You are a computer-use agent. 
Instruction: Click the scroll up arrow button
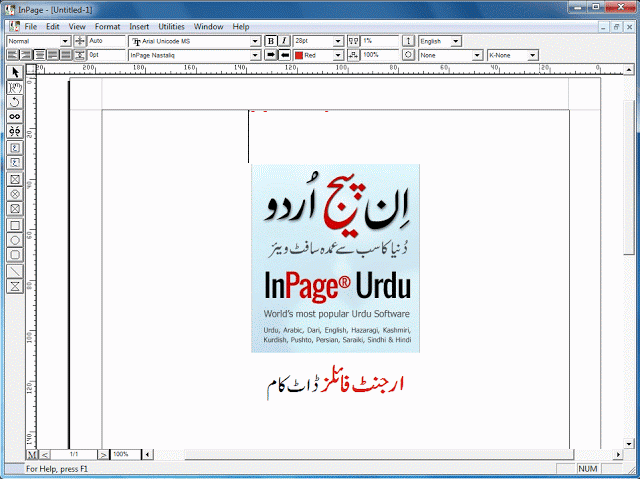(629, 70)
